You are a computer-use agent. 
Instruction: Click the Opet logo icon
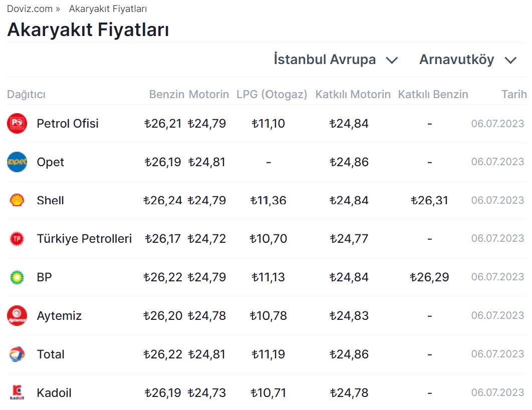tap(17, 162)
